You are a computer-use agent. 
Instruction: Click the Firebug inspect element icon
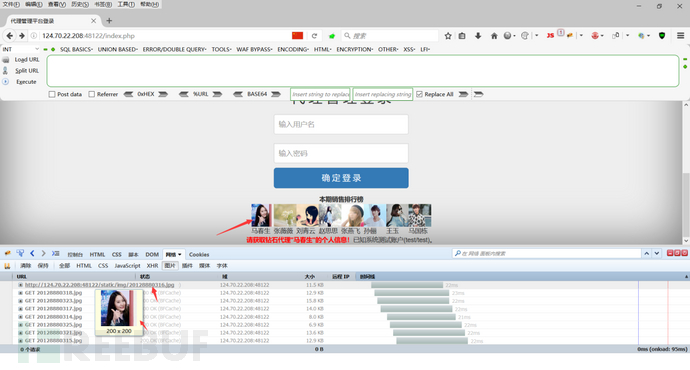pos(20,253)
